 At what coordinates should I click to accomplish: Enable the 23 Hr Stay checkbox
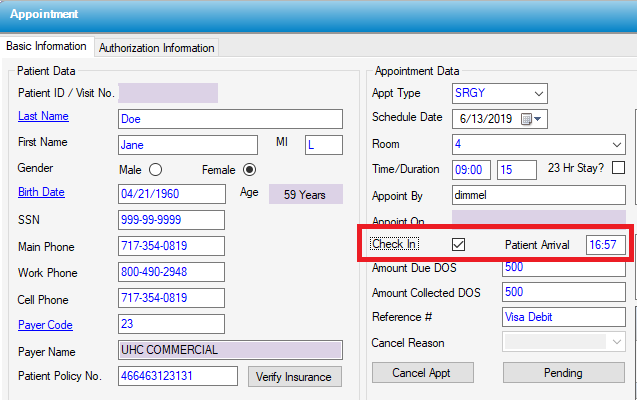click(617, 168)
